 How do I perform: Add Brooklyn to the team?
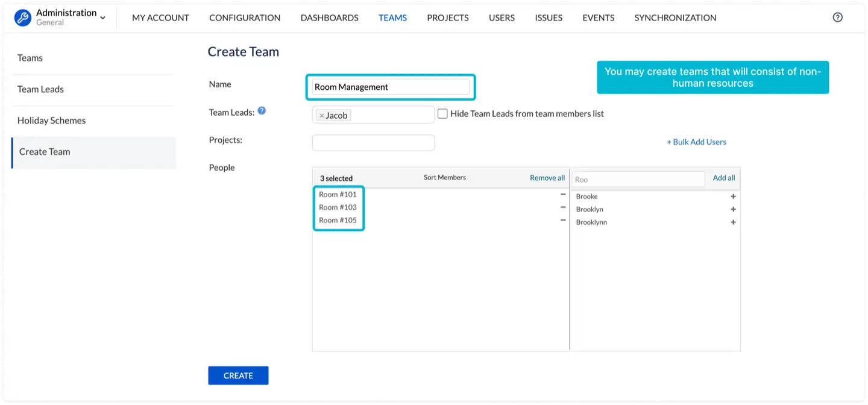pyautogui.click(x=733, y=209)
